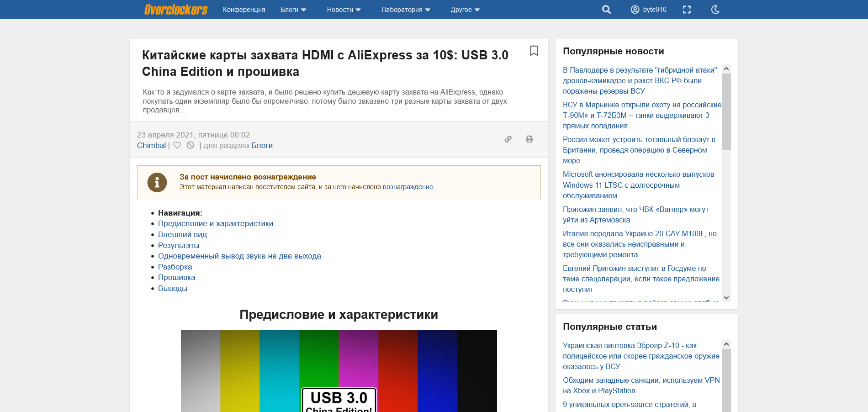Screen dimensions: 868x412
Task: Jump to Одновременный вывод звука section
Action: pyautogui.click(x=239, y=256)
